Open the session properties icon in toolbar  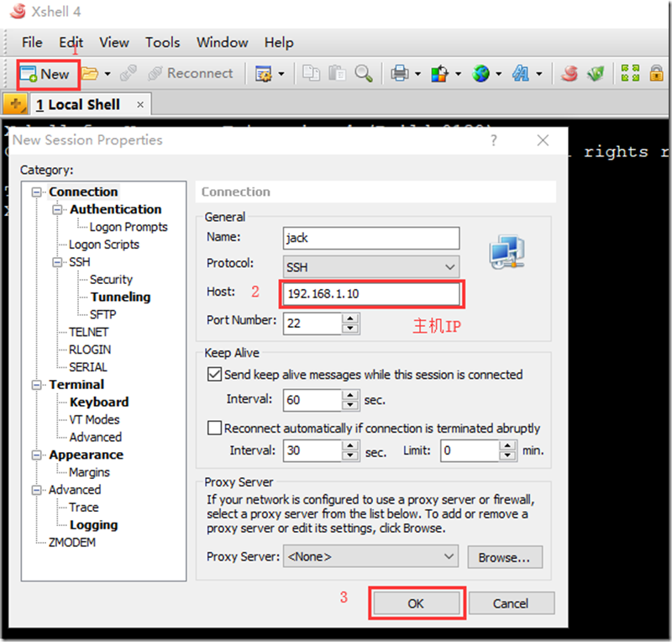[263, 74]
